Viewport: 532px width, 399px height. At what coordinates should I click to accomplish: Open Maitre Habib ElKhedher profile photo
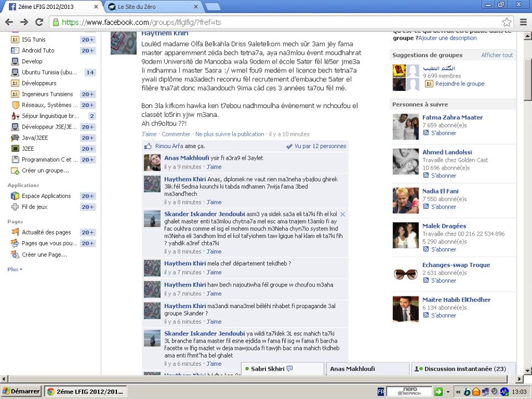point(406,309)
